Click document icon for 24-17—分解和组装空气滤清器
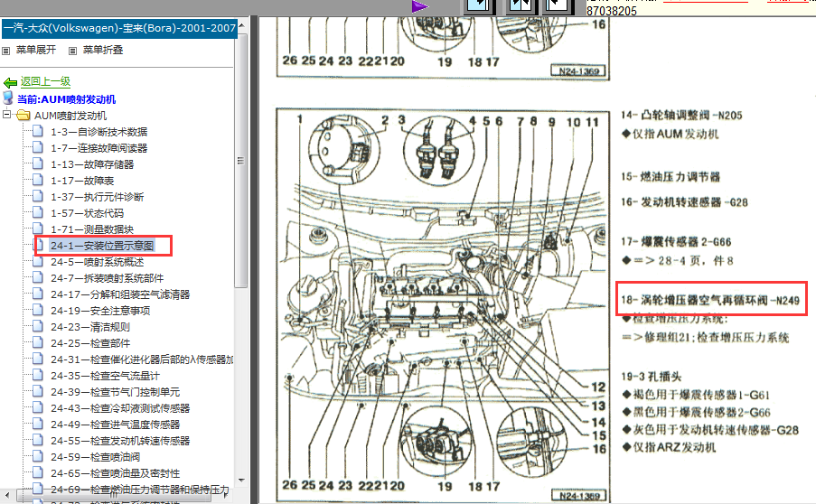This screenshot has width=816, height=504. (x=37, y=294)
